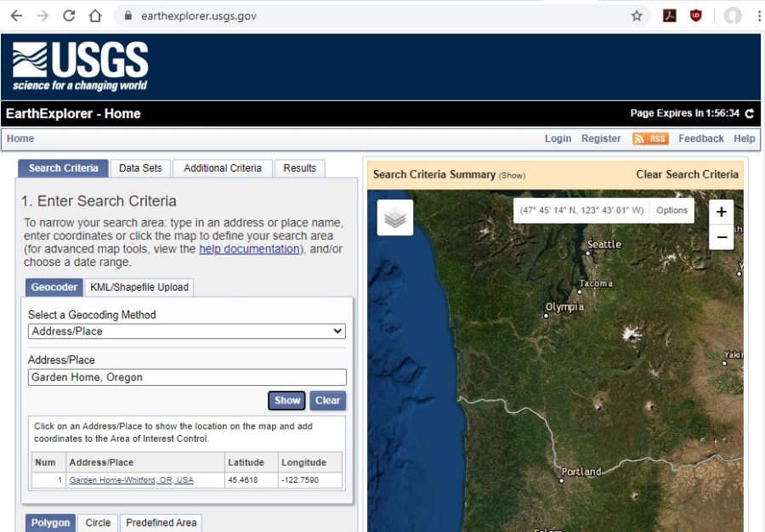Image resolution: width=765 pixels, height=532 pixels.
Task: Switch to the Results tab
Action: tap(299, 167)
